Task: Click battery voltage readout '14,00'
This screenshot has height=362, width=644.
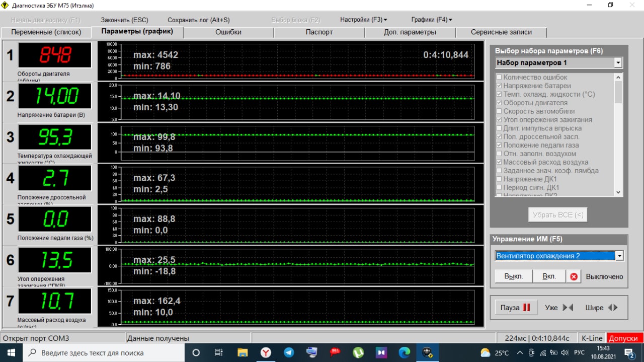Action: (x=55, y=96)
